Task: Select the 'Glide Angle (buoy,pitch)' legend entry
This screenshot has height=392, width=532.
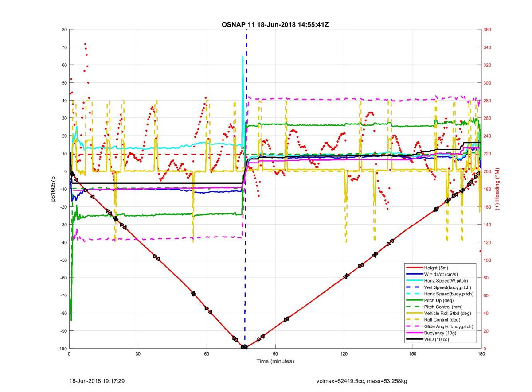Action: (x=440, y=326)
